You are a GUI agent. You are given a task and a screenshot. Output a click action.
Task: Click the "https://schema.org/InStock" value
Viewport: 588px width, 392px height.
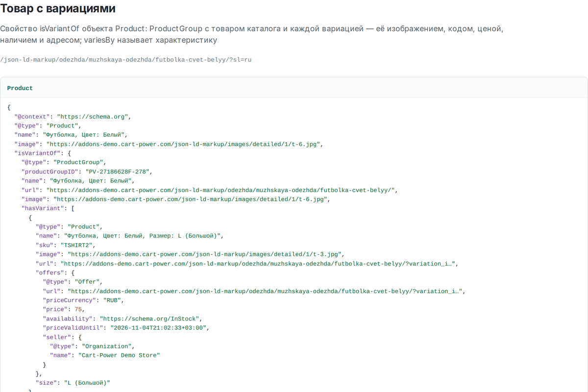pyautogui.click(x=149, y=319)
